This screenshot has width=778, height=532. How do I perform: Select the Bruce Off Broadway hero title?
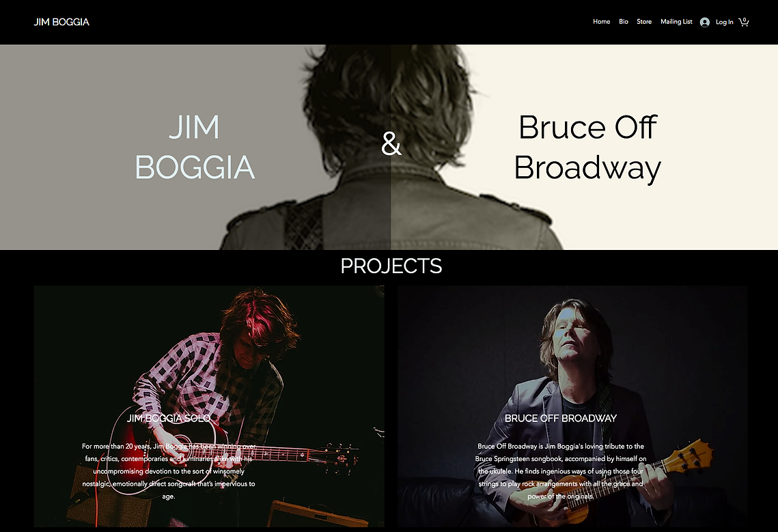coord(587,148)
